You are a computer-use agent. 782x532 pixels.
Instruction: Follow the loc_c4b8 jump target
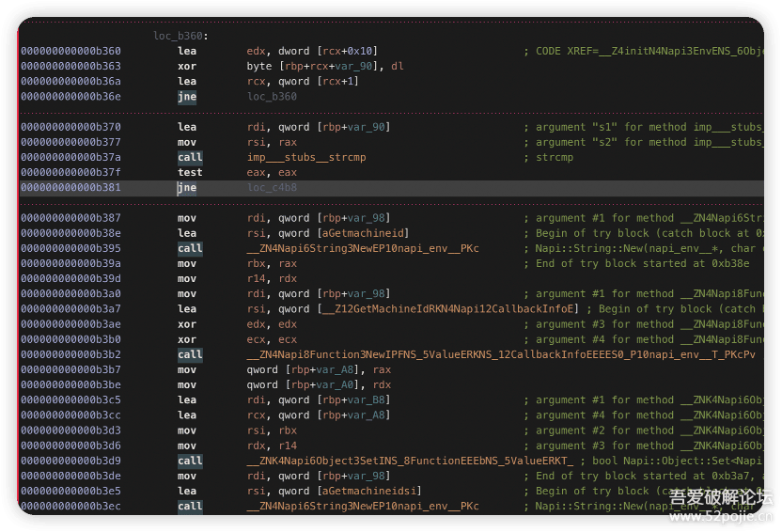pos(272,187)
